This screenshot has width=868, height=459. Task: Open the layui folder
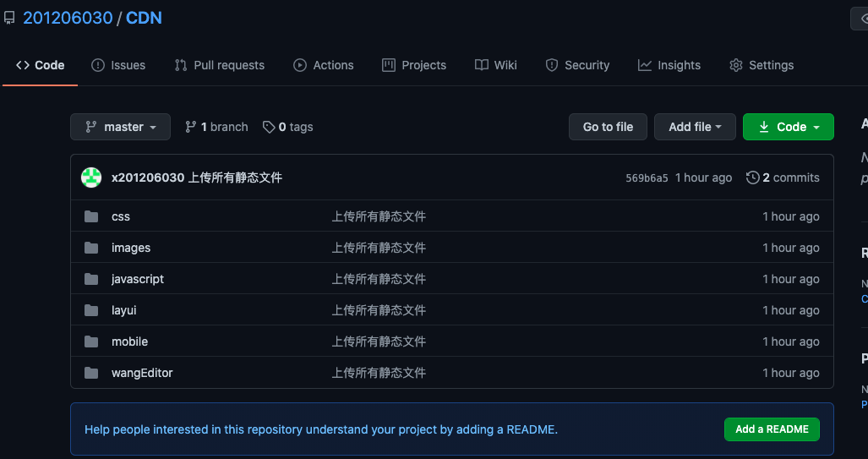click(x=124, y=310)
